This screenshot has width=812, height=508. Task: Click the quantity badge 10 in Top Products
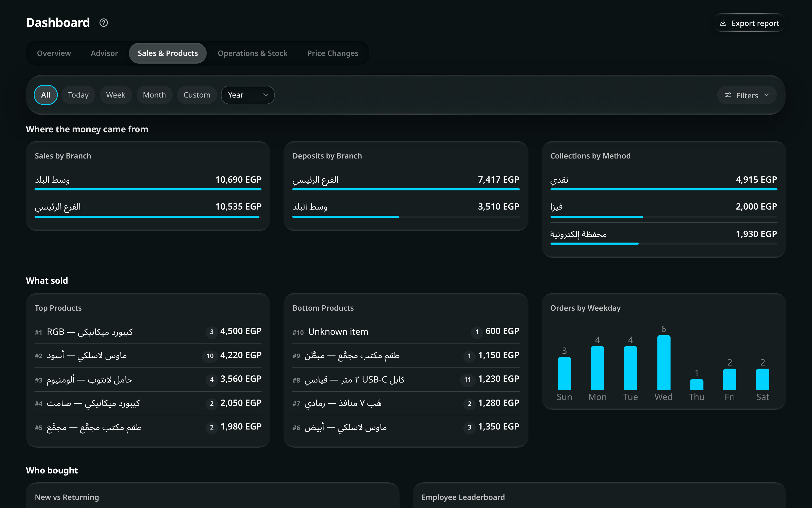pos(210,356)
